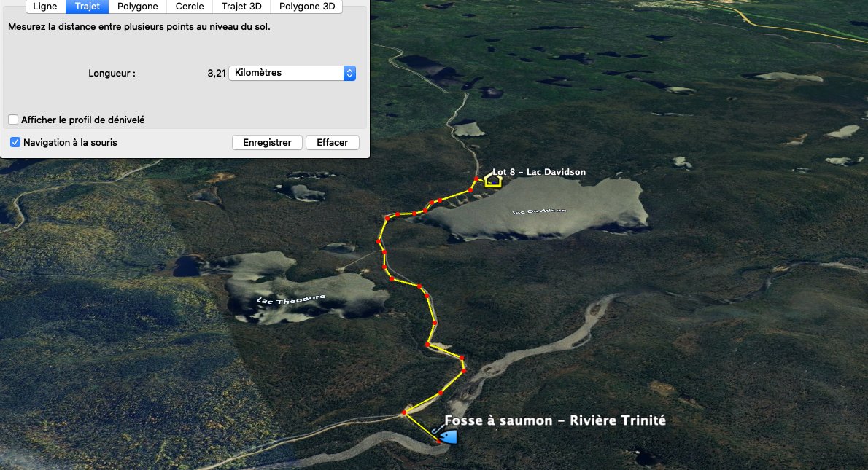Enable Afficher le profil de dénivelé
Viewport: 868px width, 470px height.
click(13, 120)
